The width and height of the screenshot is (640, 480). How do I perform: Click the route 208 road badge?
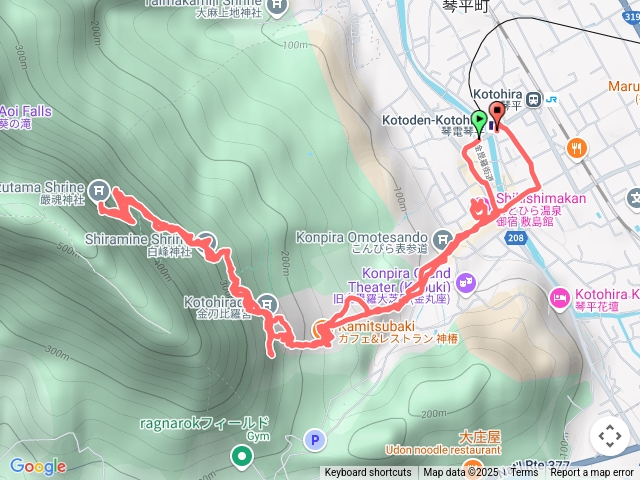516,238
